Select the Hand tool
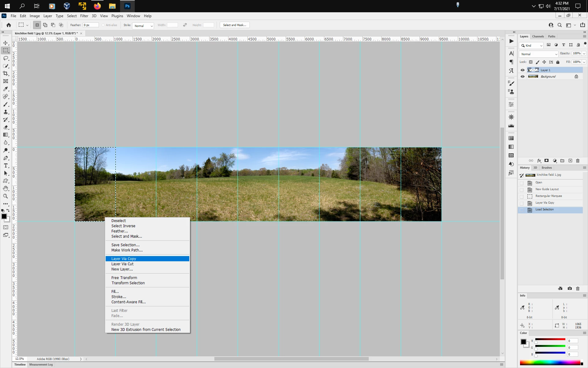588x368 pixels. [6, 189]
